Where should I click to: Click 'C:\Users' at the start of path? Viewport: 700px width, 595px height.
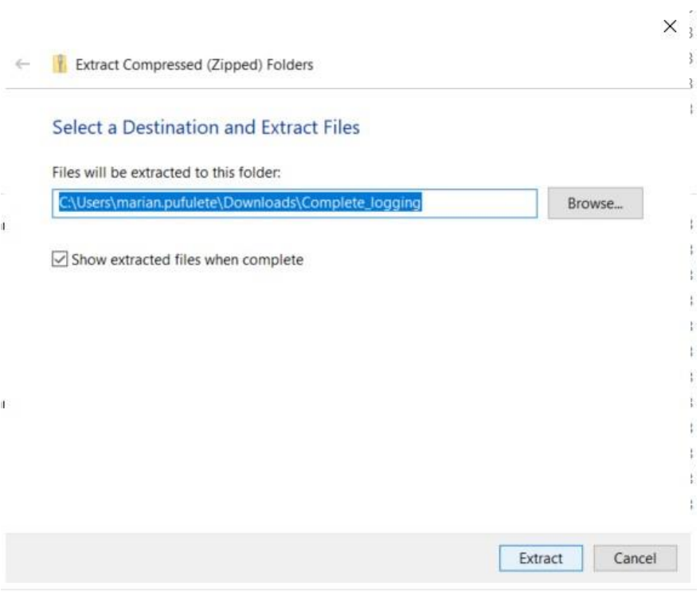(84, 203)
